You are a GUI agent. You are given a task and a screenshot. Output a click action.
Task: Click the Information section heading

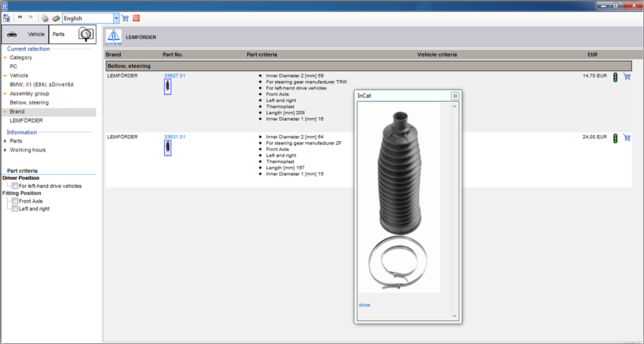(22, 133)
